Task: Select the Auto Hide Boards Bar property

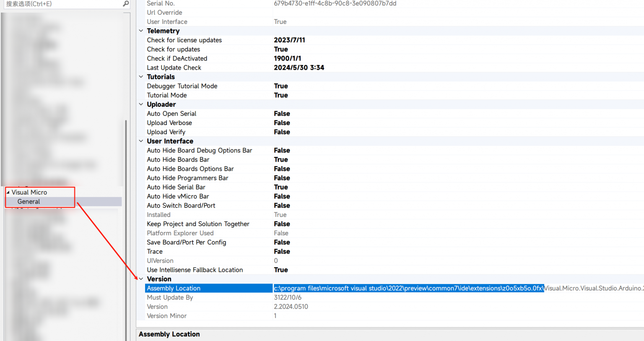Action: [x=178, y=160]
